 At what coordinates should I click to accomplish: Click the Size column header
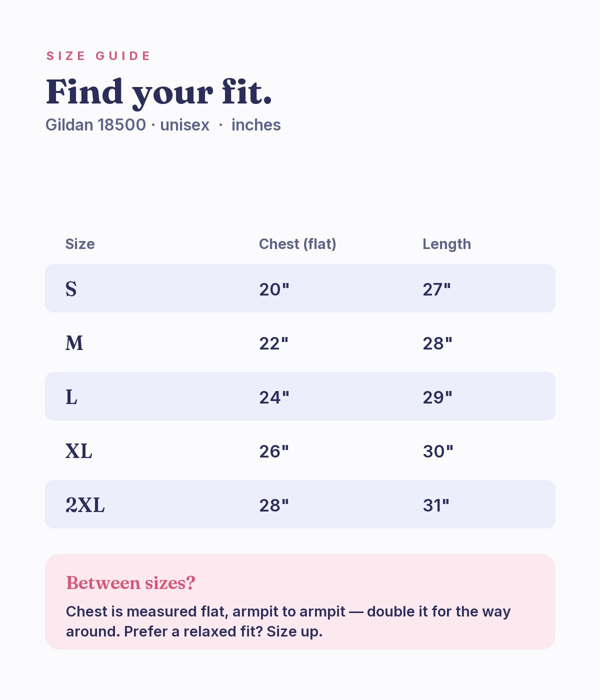tap(80, 244)
